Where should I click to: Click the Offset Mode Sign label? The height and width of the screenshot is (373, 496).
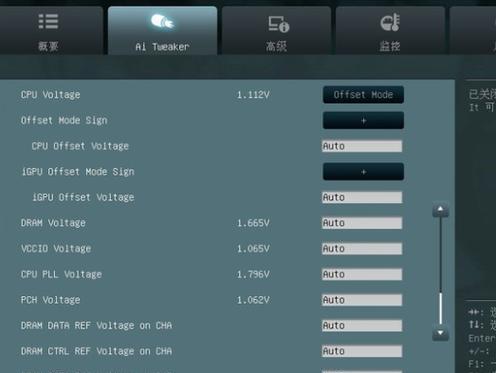coord(64,120)
